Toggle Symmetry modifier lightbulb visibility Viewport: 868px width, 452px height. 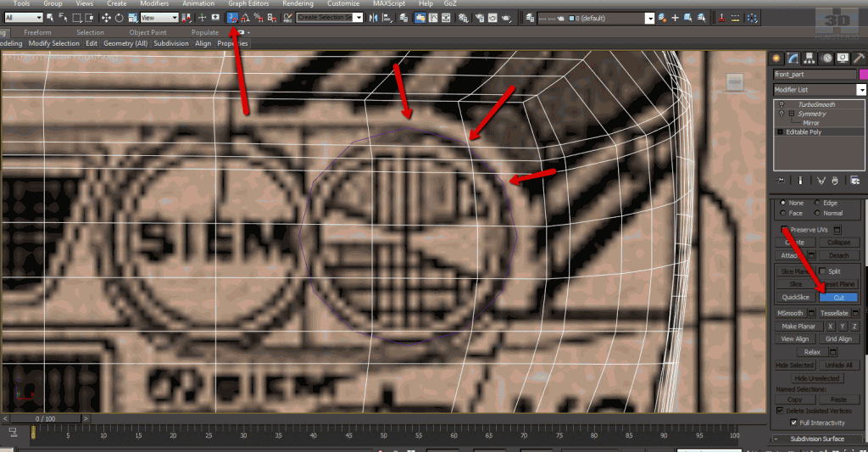point(781,114)
